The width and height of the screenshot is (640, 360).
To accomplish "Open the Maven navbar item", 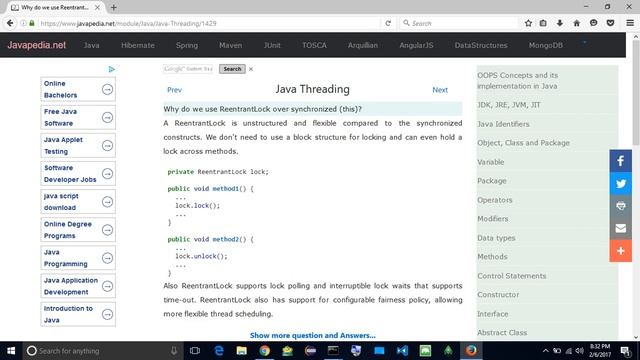I will click(x=231, y=45).
